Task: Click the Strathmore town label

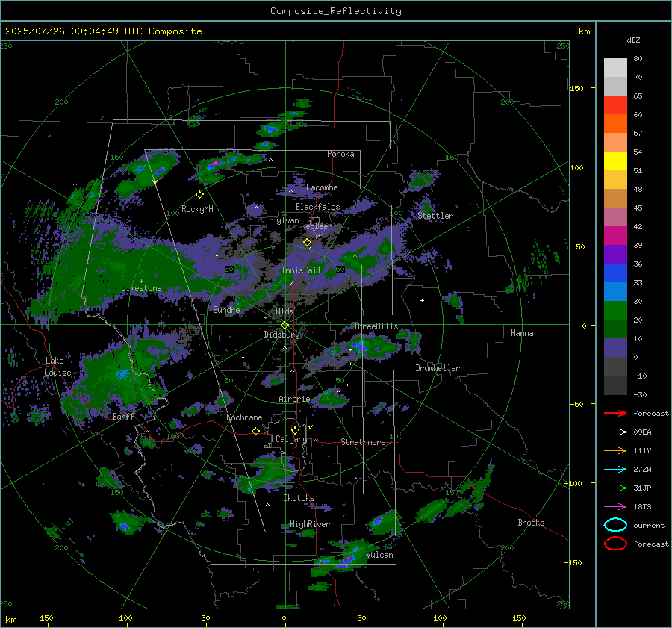Action: pyautogui.click(x=363, y=442)
